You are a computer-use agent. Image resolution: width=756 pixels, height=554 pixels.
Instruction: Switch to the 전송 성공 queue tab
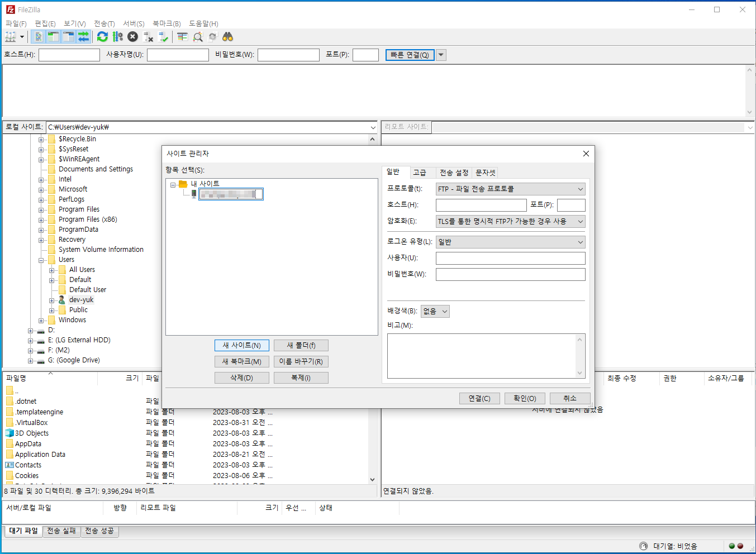tap(99, 531)
